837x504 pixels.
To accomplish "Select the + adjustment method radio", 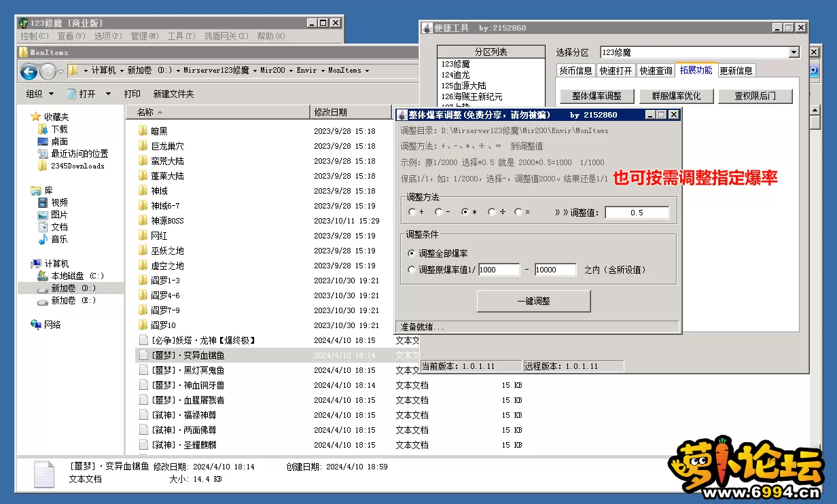I will [412, 212].
